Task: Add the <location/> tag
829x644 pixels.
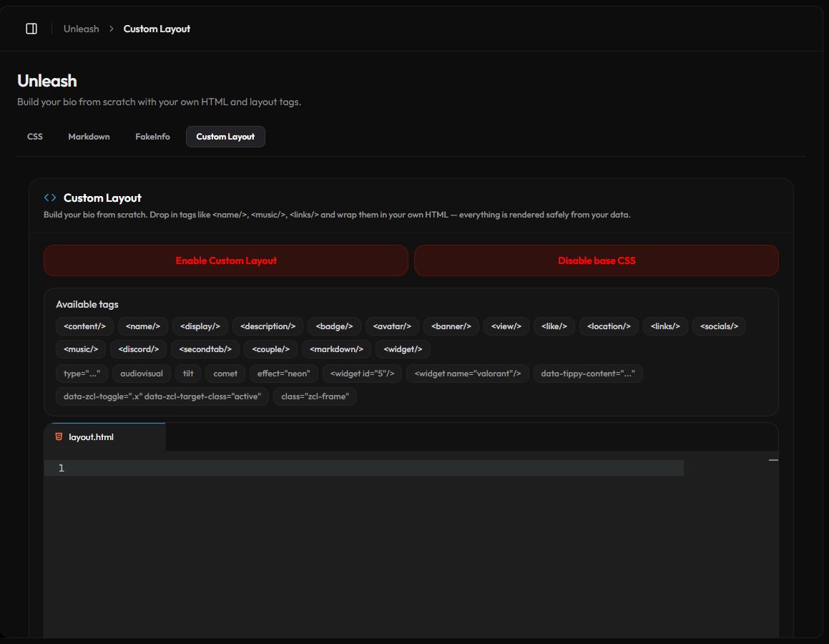Action: [x=609, y=326]
